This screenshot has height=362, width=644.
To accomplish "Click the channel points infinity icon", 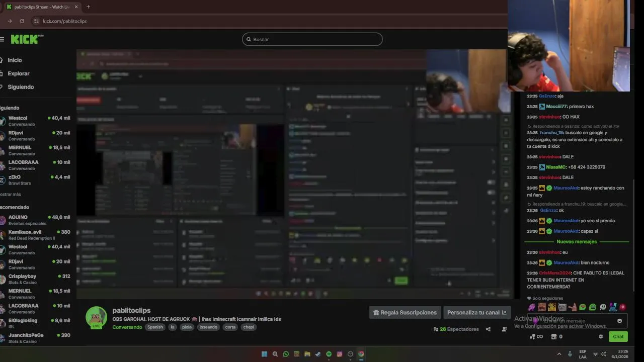I will point(536,336).
